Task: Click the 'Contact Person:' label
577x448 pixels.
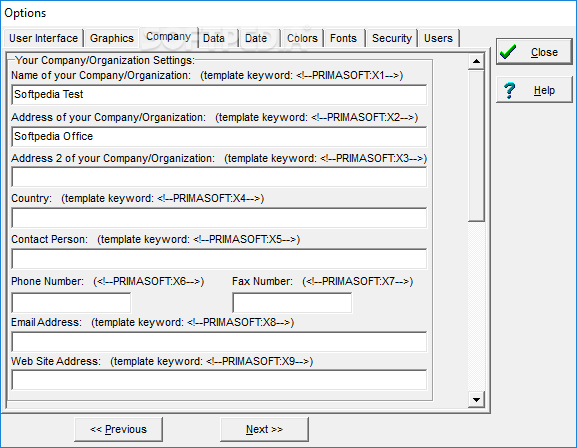Action: (x=49, y=239)
